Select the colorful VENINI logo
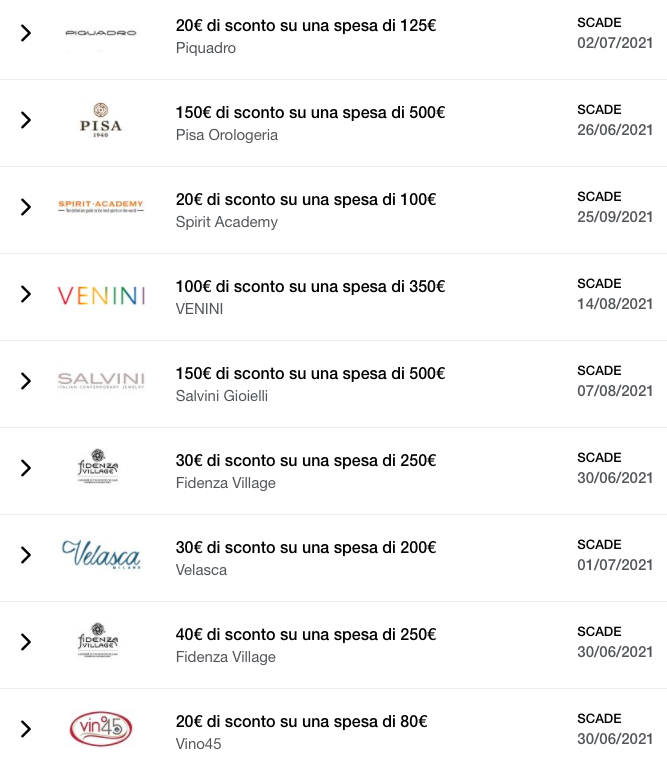The height and width of the screenshot is (764, 667). pyautogui.click(x=101, y=295)
